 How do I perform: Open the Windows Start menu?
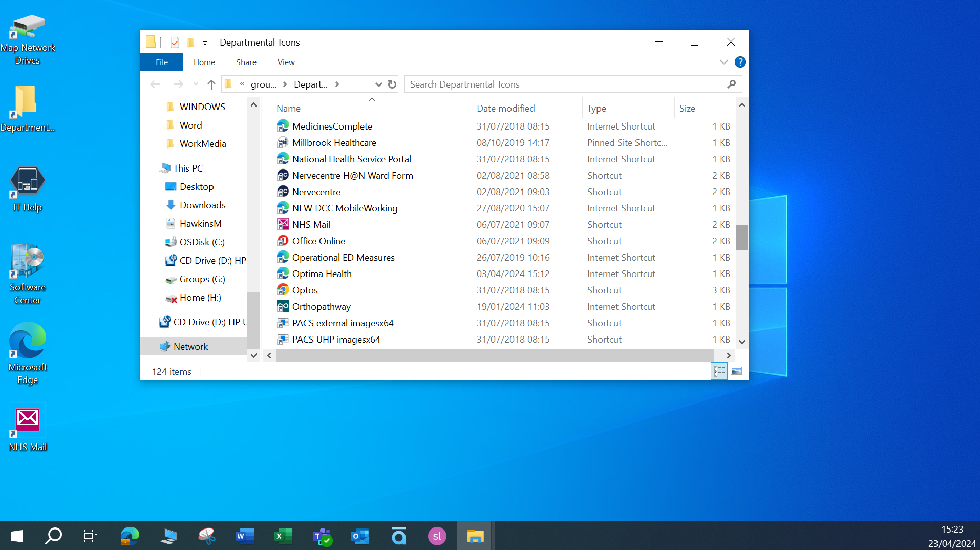(16, 536)
